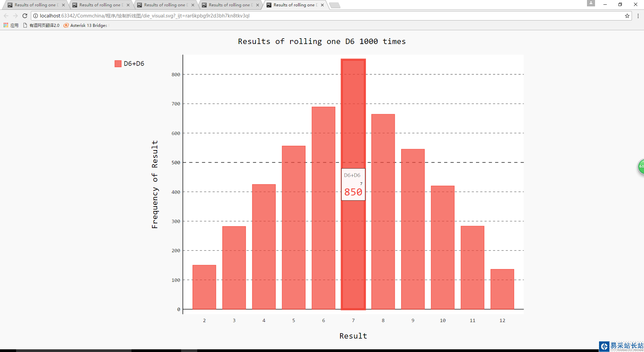Click the x-axis label '9'

click(413, 320)
